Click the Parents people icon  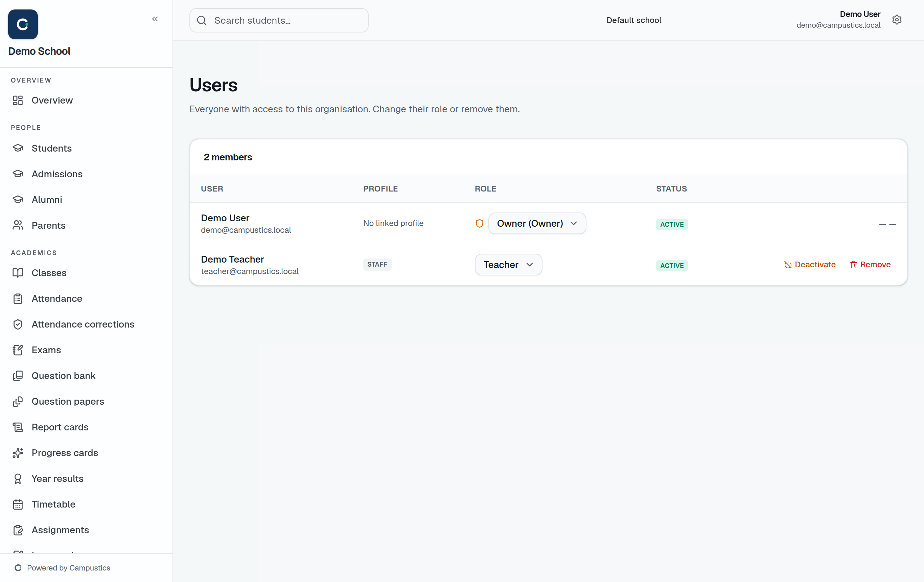click(18, 225)
